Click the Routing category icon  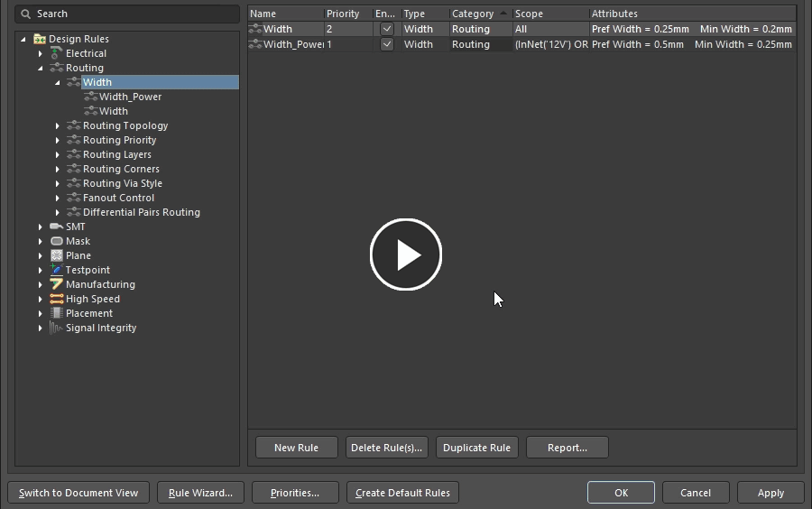[56, 68]
